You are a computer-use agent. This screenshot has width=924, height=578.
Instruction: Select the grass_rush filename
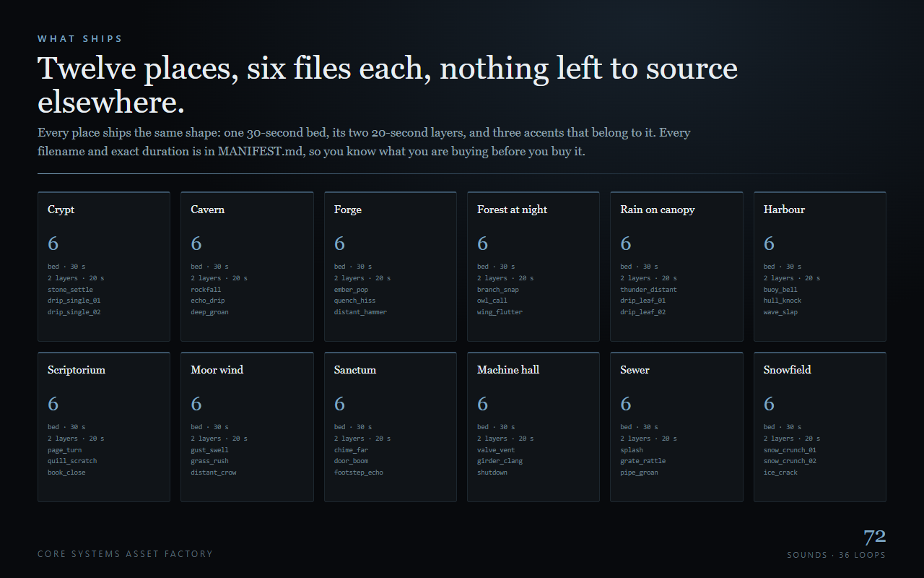pos(209,461)
